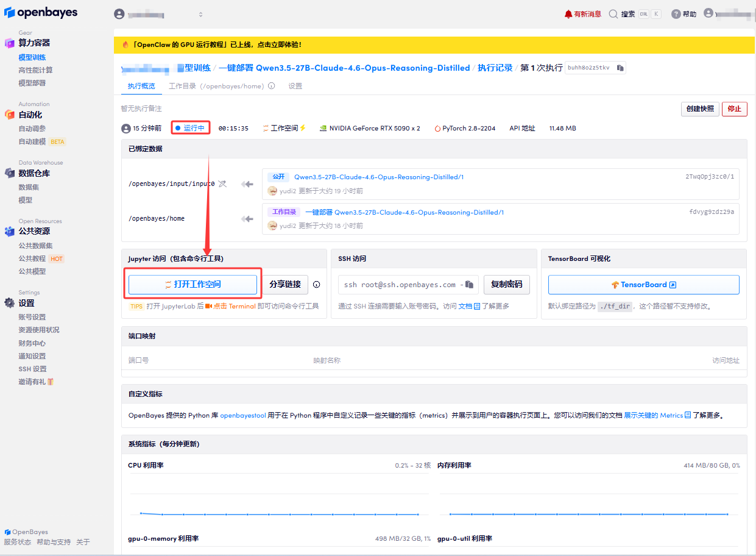This screenshot has width=756, height=556.
Task: Click the info icon beside 分享链接
Action: [317, 284]
